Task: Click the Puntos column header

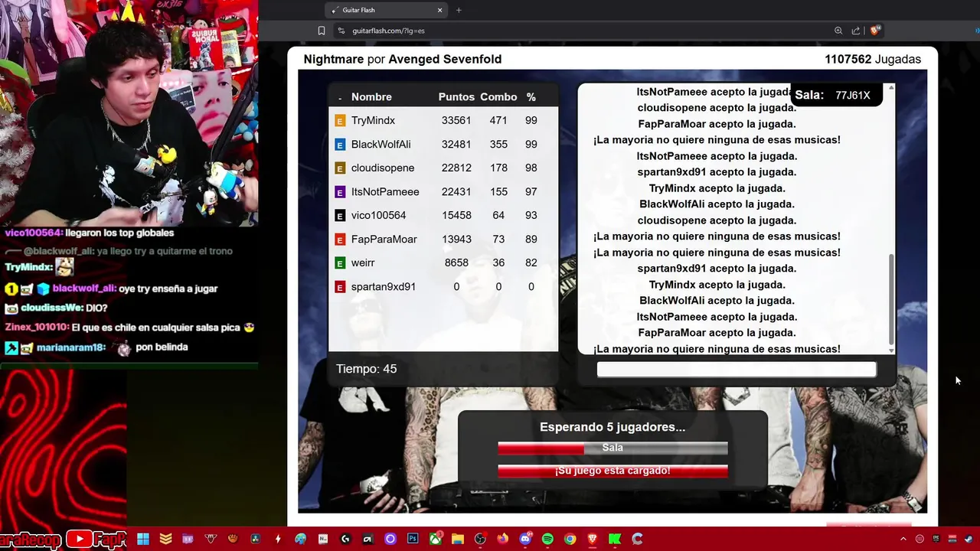Action: 456,97
